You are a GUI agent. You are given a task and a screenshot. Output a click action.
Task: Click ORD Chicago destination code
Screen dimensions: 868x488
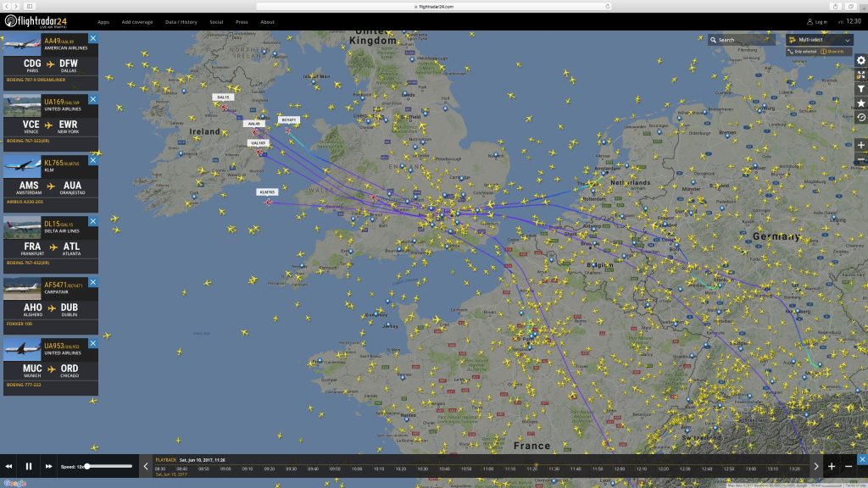tap(70, 369)
